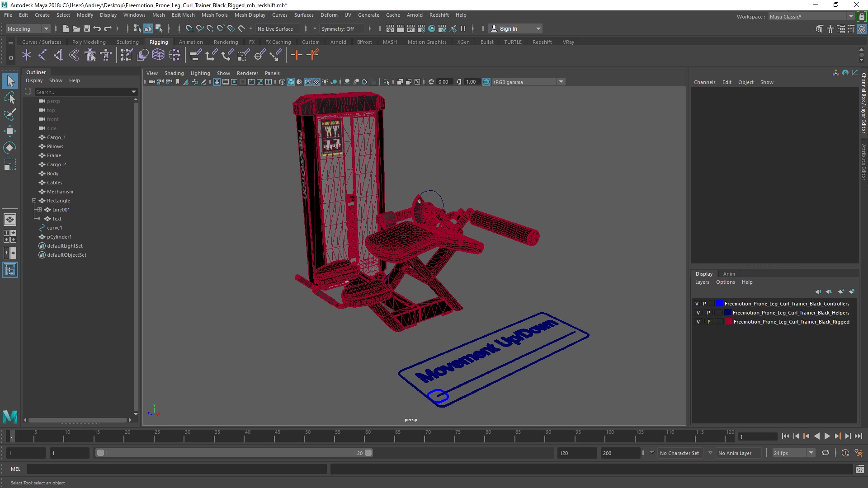The image size is (868, 488).
Task: Switch to single perspective pane layout
Action: (x=10, y=220)
